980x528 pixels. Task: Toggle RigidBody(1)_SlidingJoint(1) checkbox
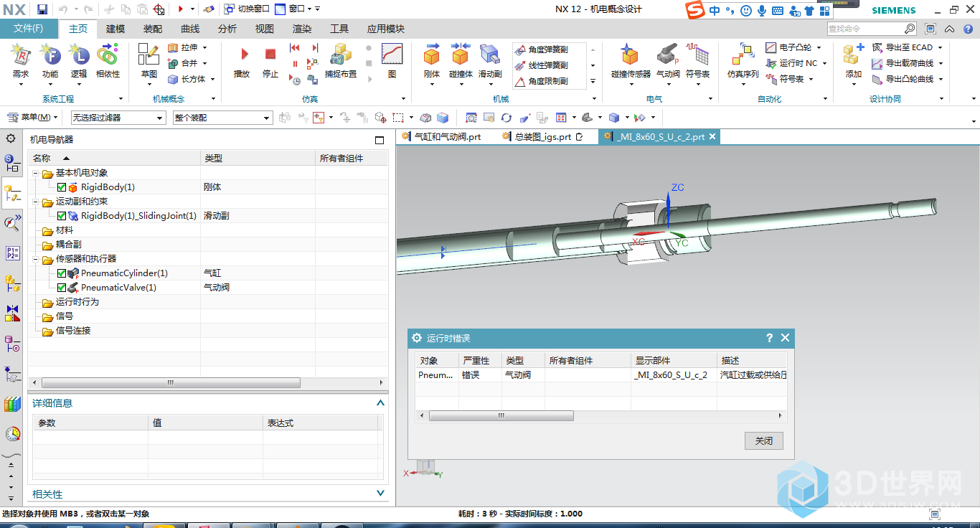click(62, 216)
